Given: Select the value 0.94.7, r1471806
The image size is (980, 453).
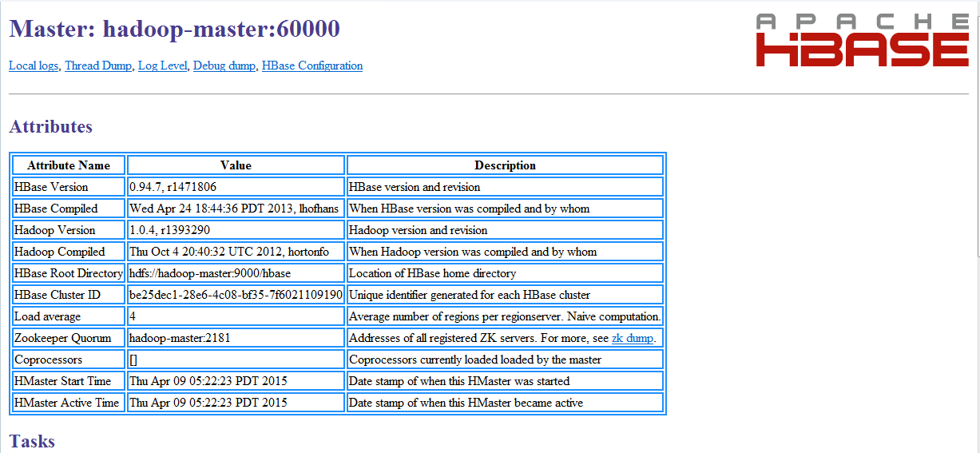Looking at the screenshot, I should coord(236,187).
